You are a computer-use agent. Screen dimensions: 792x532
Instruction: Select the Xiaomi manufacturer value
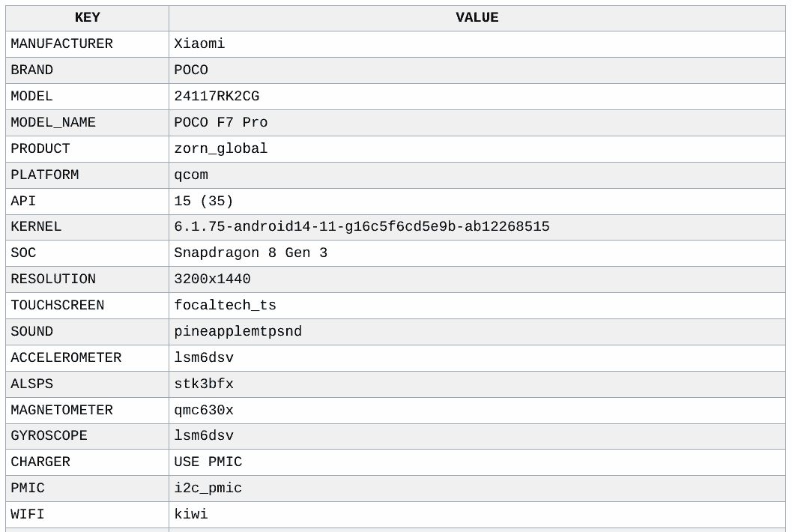coord(199,44)
